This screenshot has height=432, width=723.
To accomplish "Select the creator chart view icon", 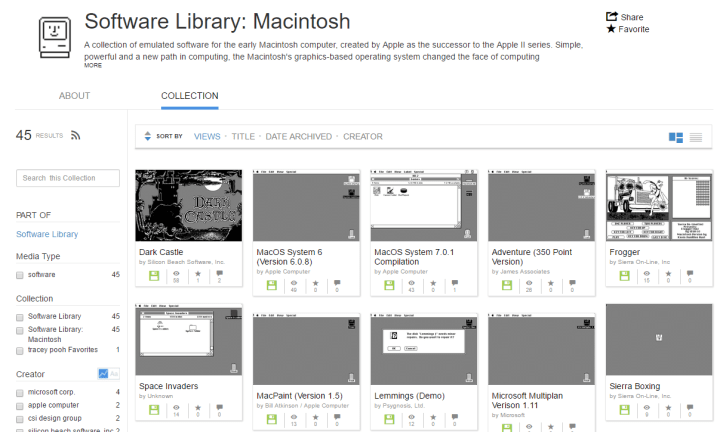I will (102, 374).
